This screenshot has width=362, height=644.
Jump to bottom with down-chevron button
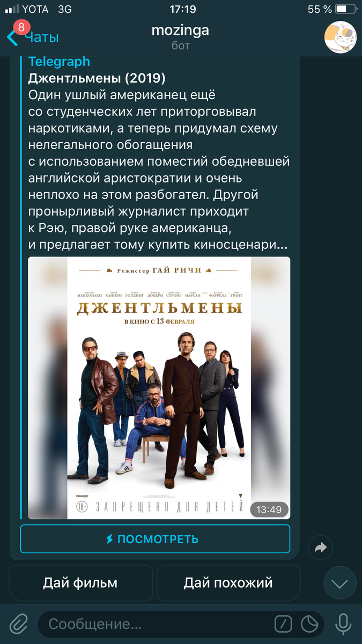click(340, 583)
